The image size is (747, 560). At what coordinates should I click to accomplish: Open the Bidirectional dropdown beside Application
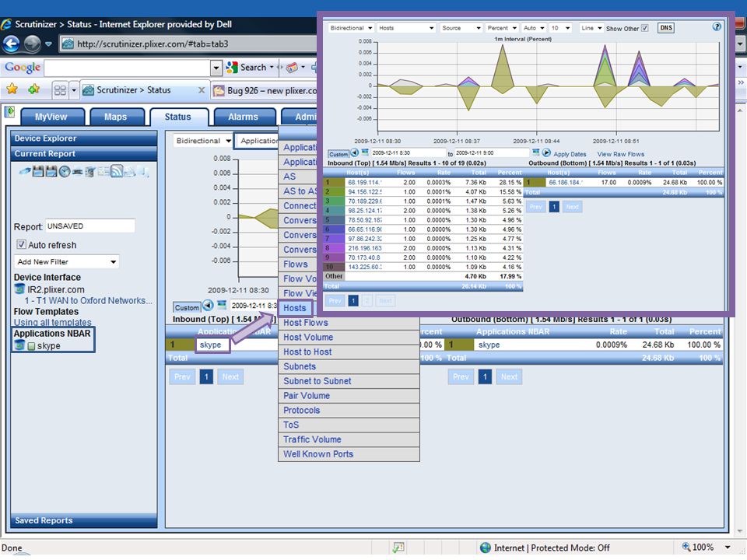coord(202,141)
